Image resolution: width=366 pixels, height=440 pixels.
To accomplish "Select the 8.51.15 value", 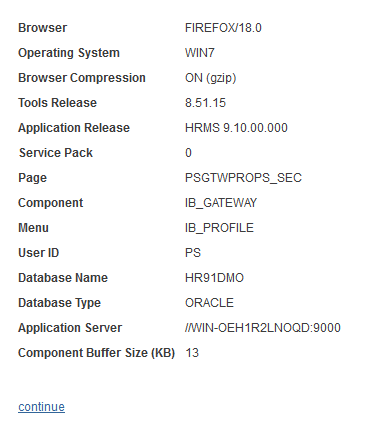I will tap(205, 103).
